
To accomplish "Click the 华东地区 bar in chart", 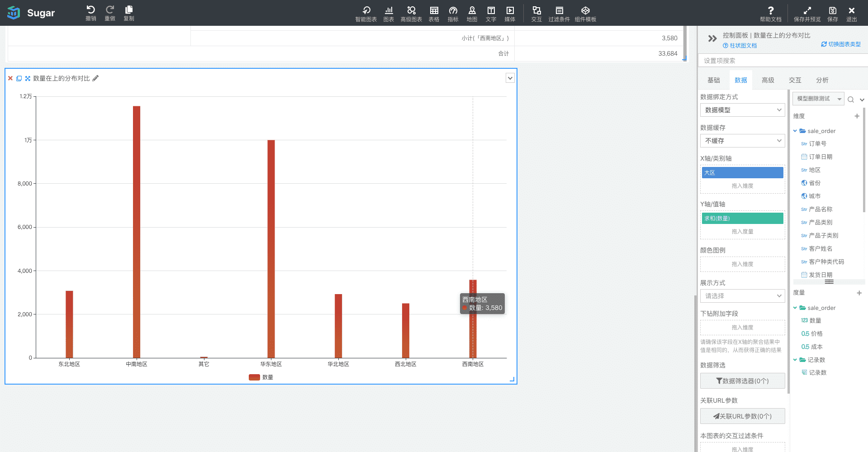I will 271,249.
